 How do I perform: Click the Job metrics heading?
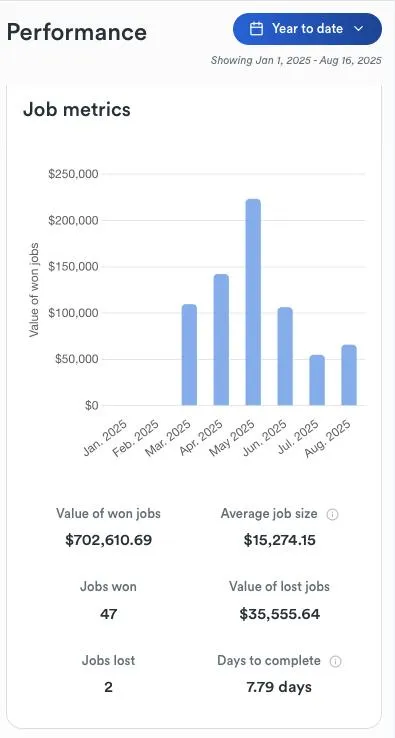pos(77,110)
